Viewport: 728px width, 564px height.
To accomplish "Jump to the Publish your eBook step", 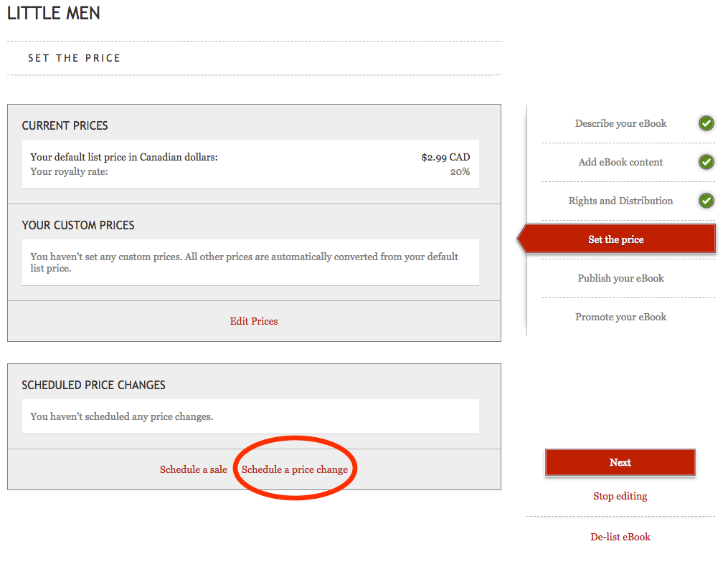I will click(620, 278).
